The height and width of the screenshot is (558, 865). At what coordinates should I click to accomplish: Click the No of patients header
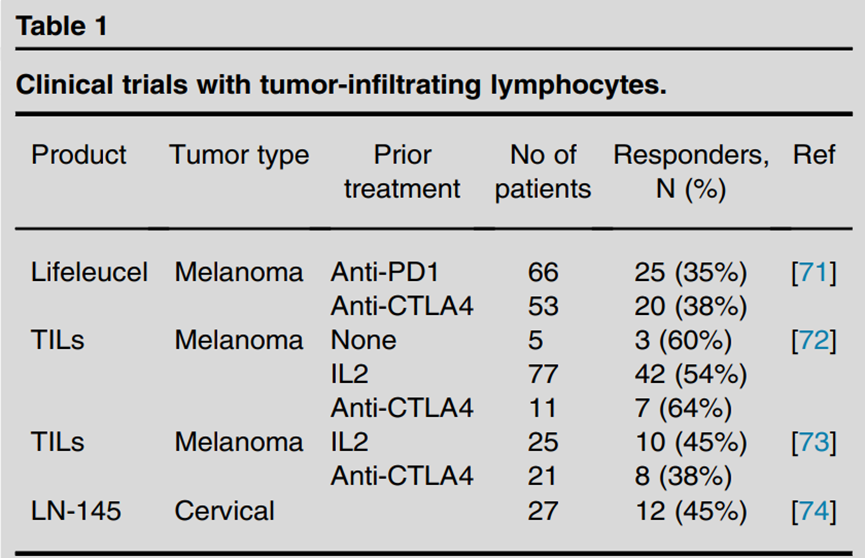pyautogui.click(x=543, y=172)
